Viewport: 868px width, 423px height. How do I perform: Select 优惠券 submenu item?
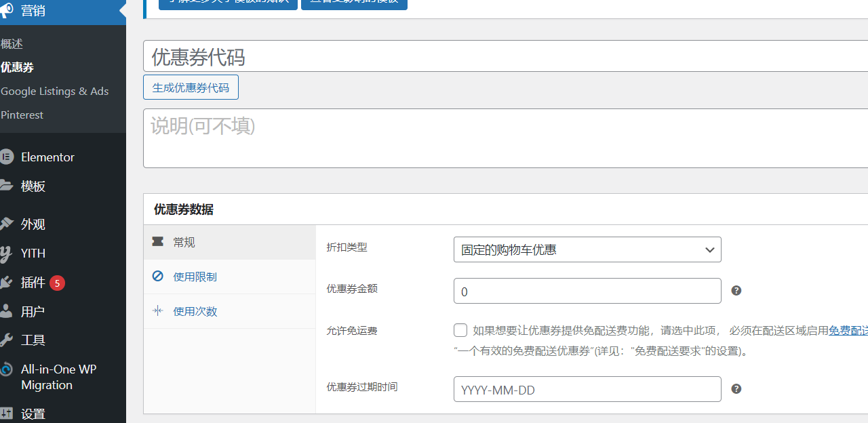click(x=17, y=68)
